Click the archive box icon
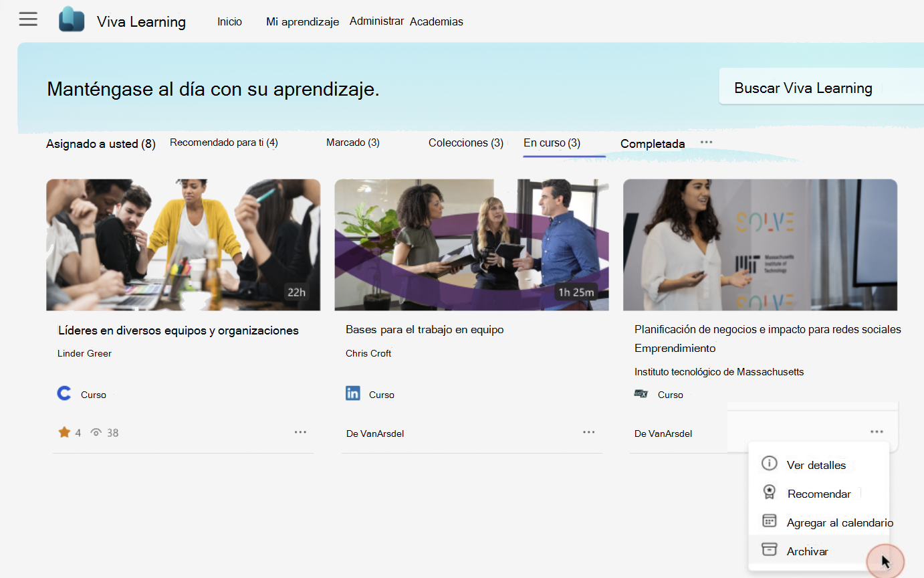 pyautogui.click(x=770, y=550)
